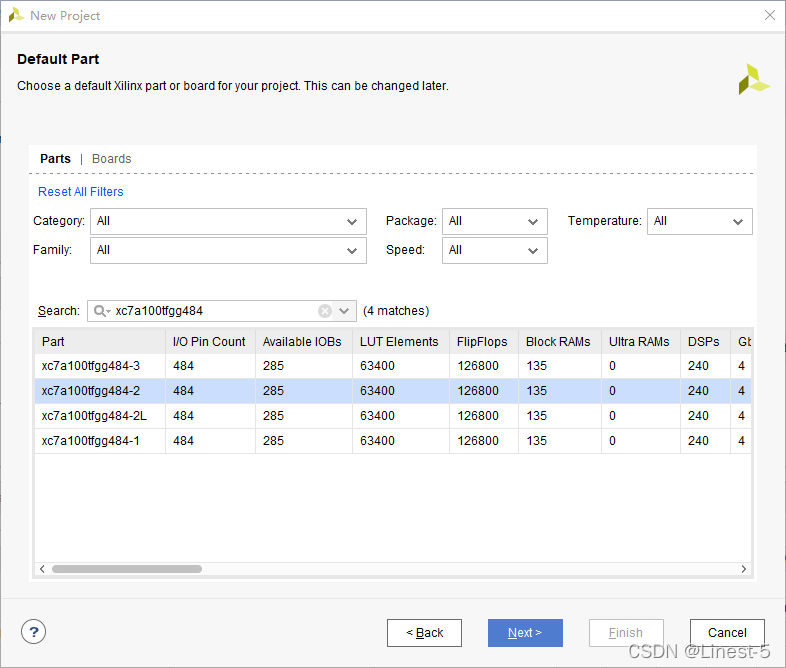The image size is (786, 668).
Task: Open the Package dropdown
Action: pos(495,221)
